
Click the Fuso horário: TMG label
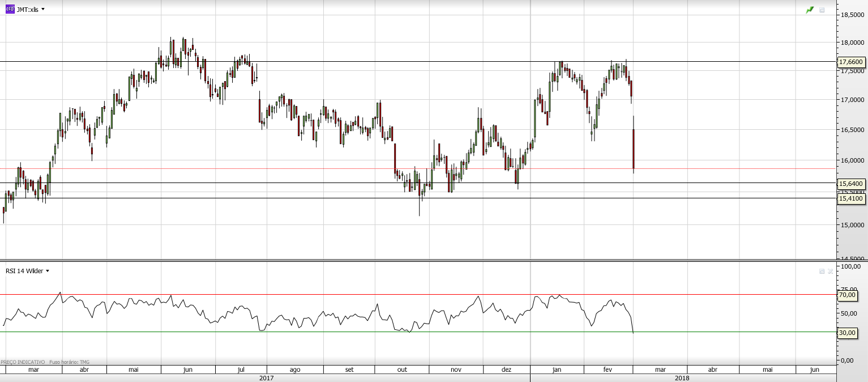pyautogui.click(x=69, y=362)
